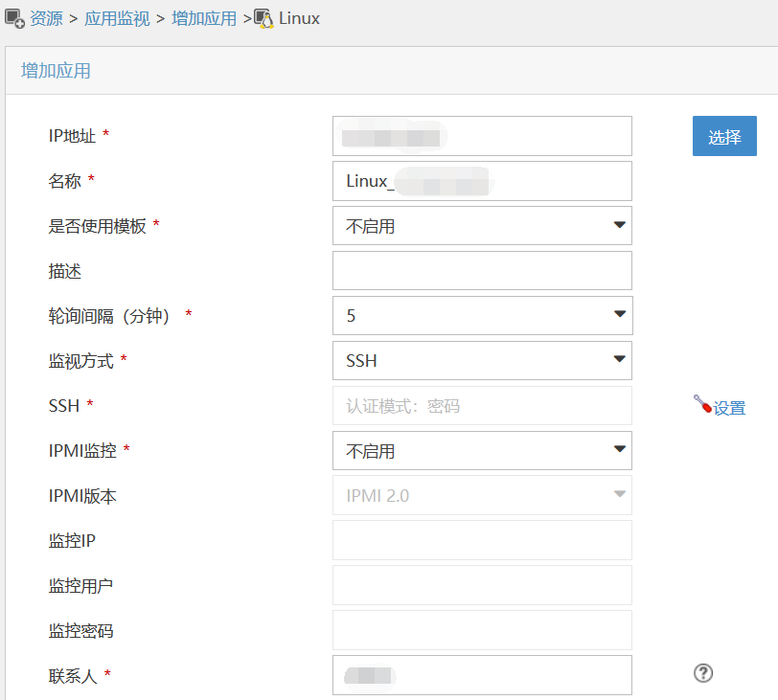Click the Linux text in the breadcrumb
The height and width of the screenshot is (700, 778).
(x=299, y=19)
